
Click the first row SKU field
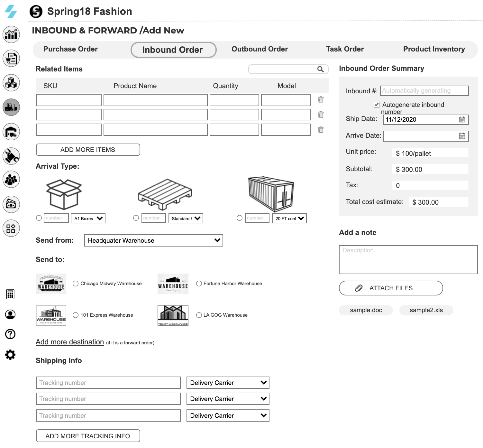[x=69, y=100]
